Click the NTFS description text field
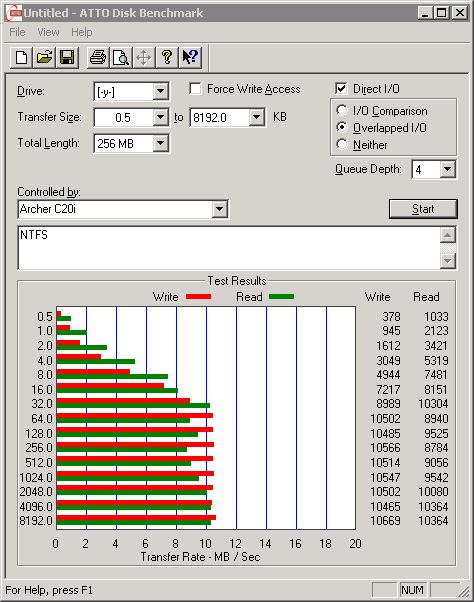Screen dimensions: 474x602 [229, 248]
